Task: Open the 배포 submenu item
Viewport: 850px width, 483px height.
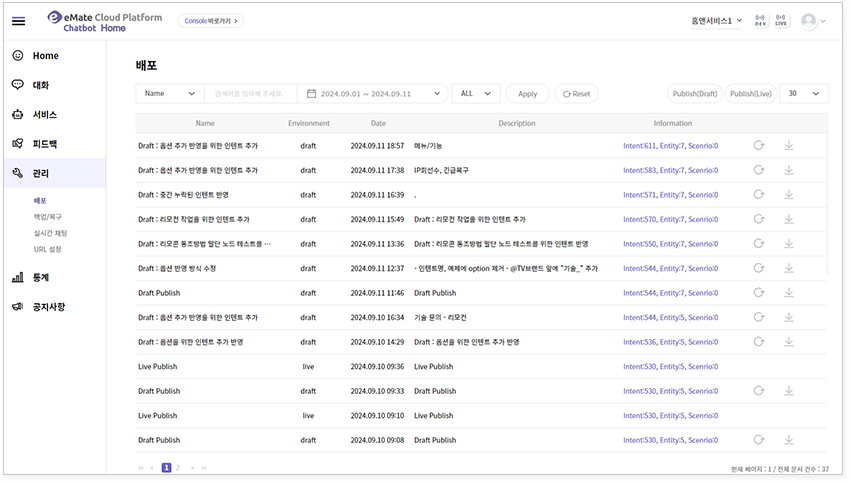Action: [x=40, y=200]
